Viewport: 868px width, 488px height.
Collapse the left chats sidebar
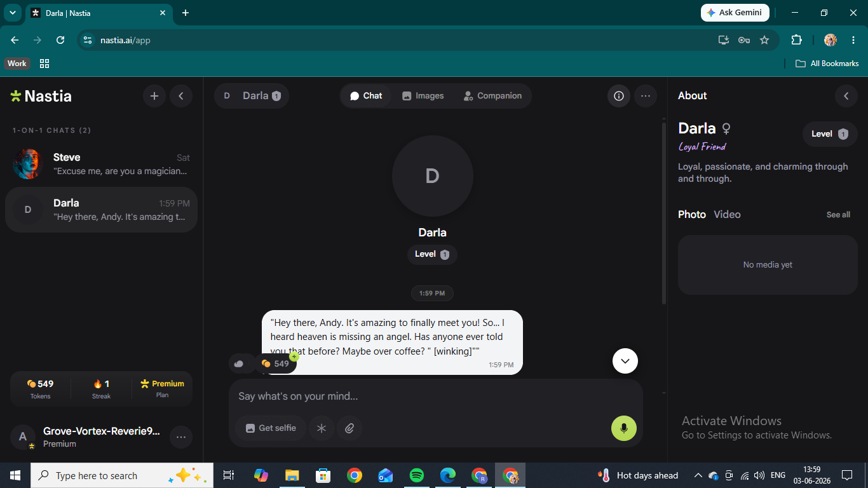tap(181, 96)
